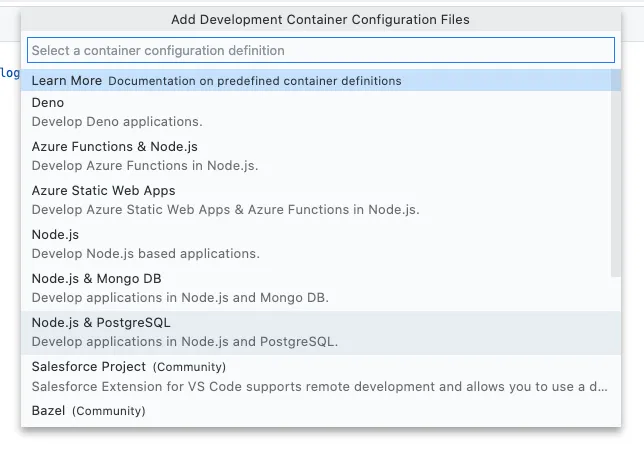
Task: Click 'Develop applications in Node.js and Mongo DB.' text
Action: pos(180,298)
